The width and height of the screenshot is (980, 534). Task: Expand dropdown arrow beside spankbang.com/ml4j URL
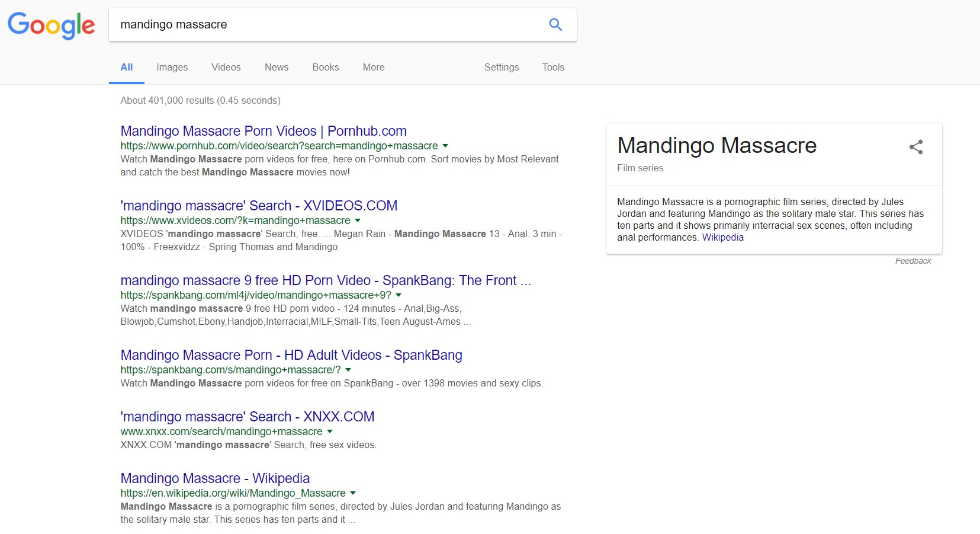coord(399,295)
